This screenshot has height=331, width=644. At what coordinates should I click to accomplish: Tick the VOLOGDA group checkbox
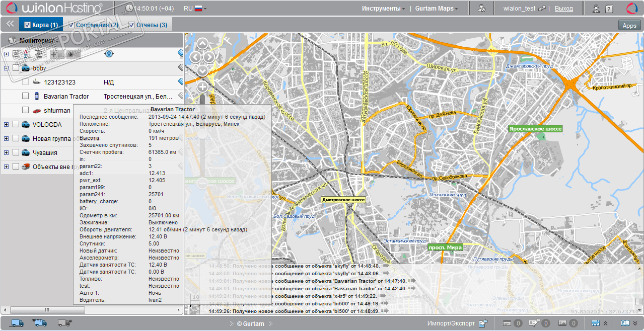16,124
